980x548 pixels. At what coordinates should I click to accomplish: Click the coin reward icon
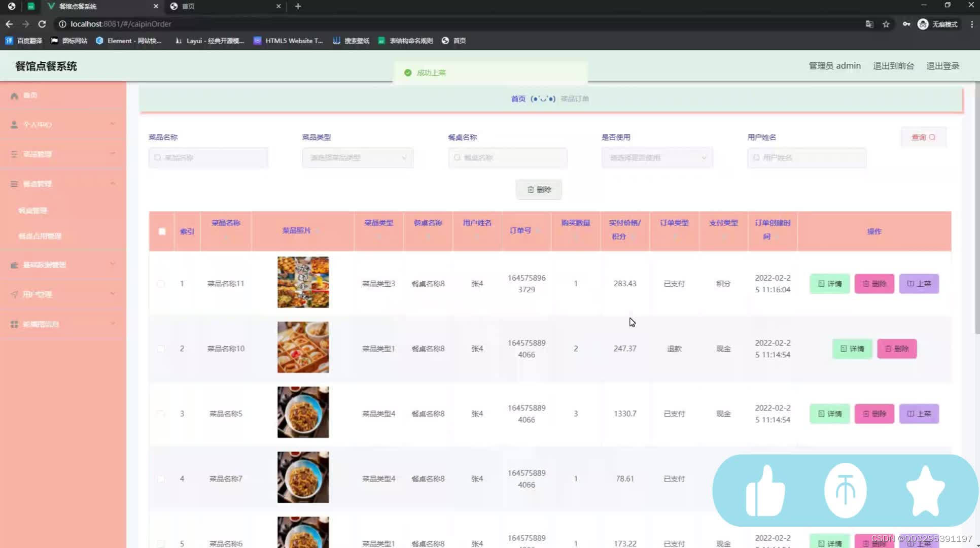[845, 491]
